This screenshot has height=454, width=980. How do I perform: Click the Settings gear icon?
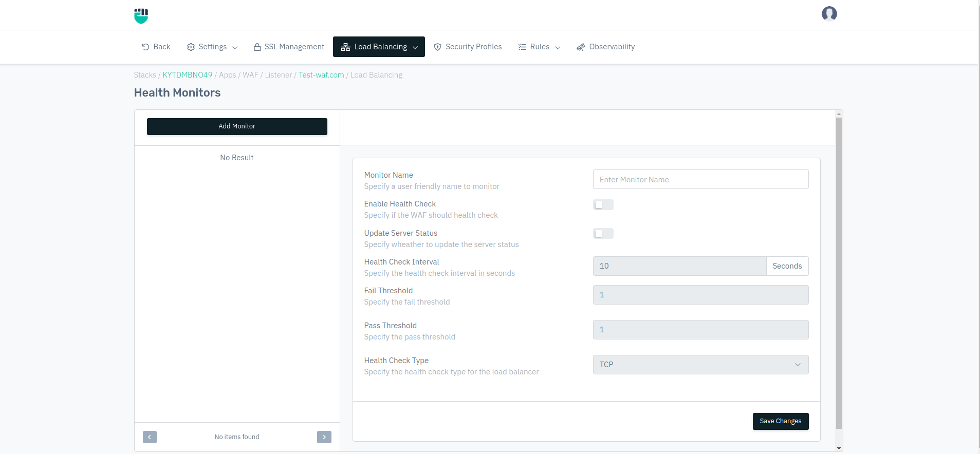click(191, 47)
